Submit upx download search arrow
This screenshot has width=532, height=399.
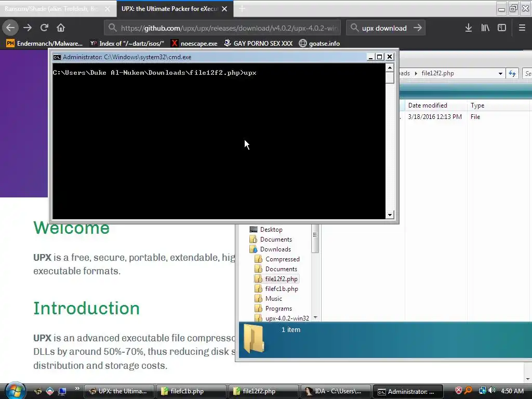point(418,28)
